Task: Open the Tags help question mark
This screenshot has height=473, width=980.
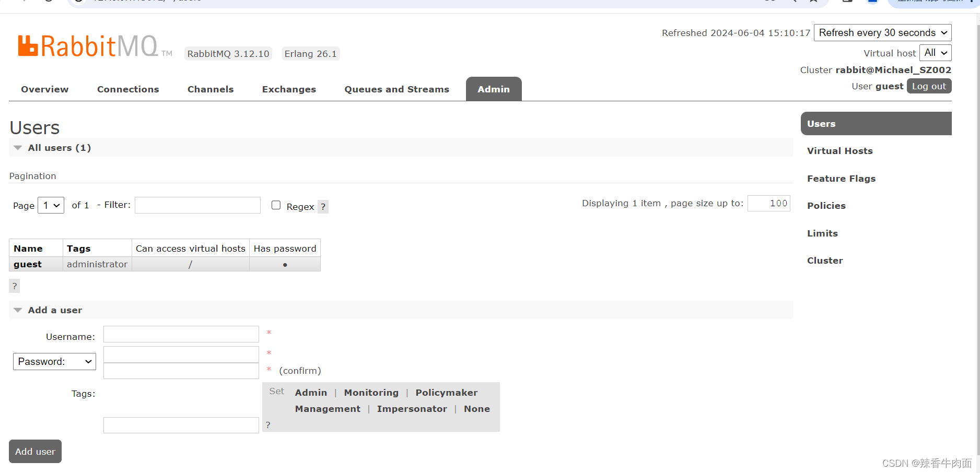Action: tap(268, 425)
